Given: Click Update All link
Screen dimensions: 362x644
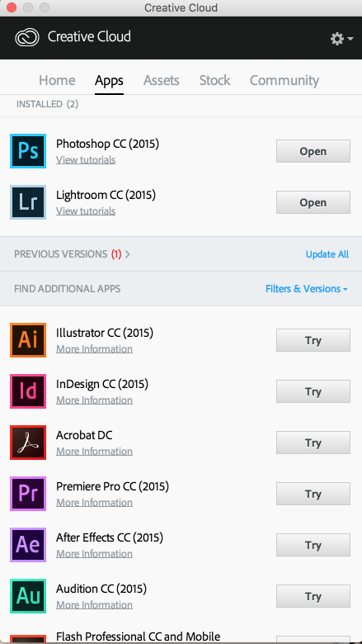Looking at the screenshot, I should [327, 254].
